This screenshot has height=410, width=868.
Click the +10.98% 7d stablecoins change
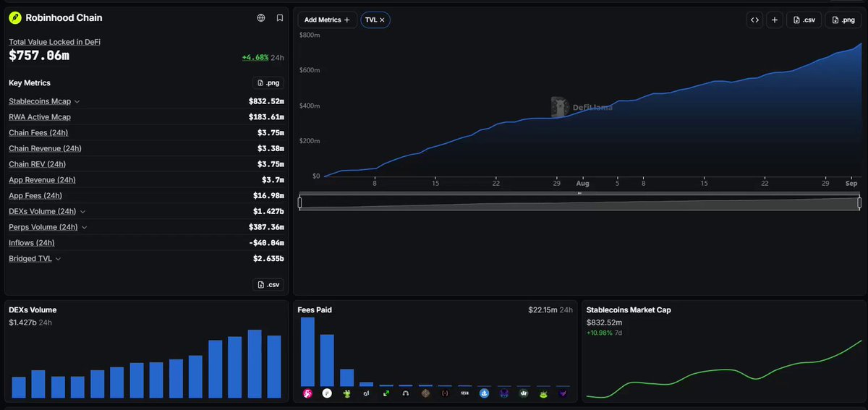[604, 333]
